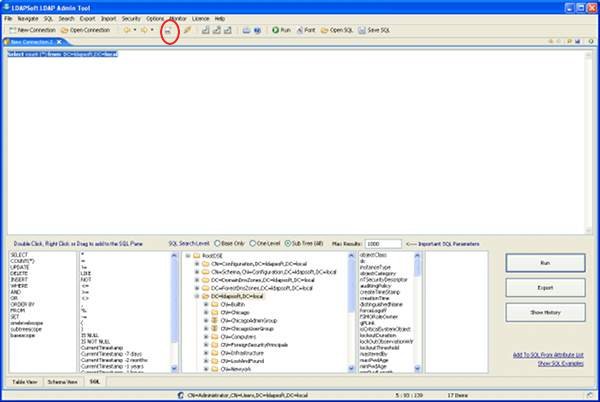
Task: Click the LDAP tree scrollbar down arrow
Action: pos(352,369)
